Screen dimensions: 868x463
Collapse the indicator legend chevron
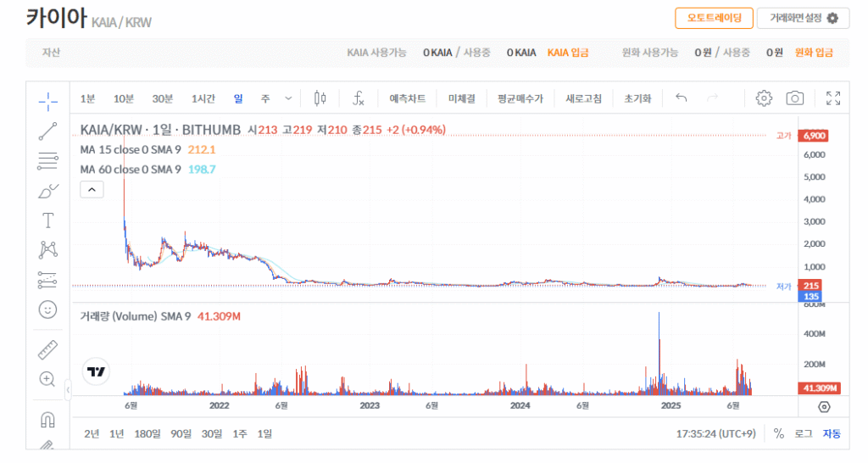point(92,190)
